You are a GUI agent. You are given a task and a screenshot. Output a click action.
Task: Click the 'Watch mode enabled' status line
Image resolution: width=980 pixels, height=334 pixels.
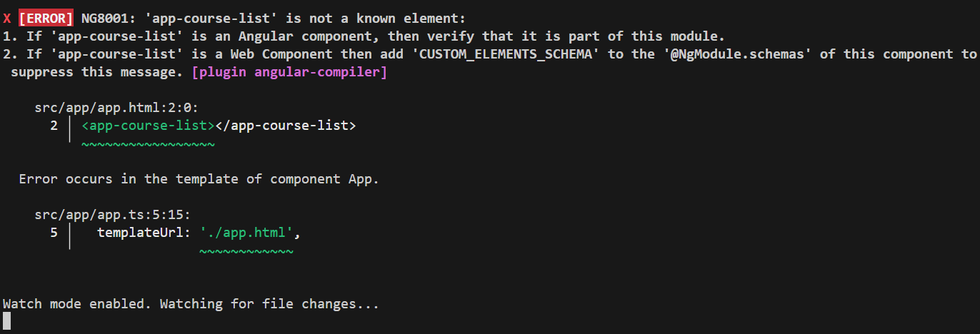pyautogui.click(x=191, y=304)
